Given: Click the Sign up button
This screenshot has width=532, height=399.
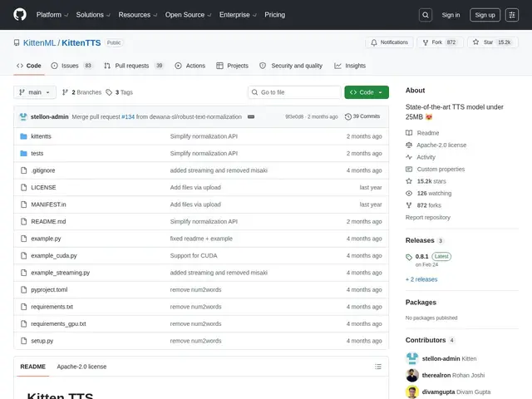Looking at the screenshot, I should (x=485, y=15).
